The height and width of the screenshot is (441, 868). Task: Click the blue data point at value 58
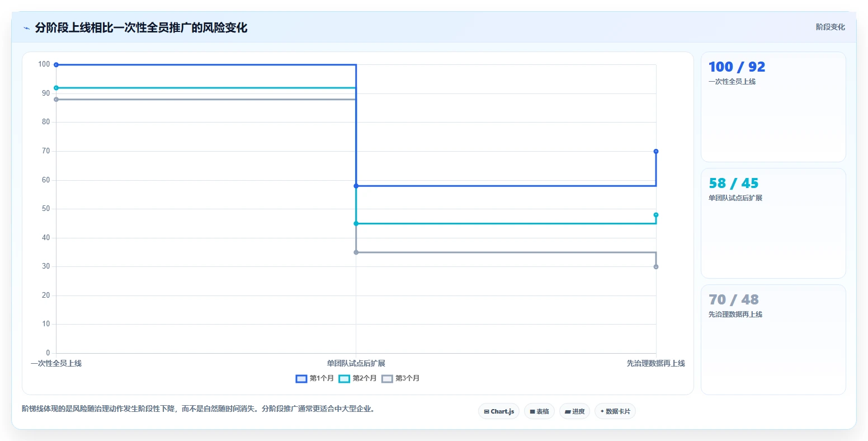point(356,186)
